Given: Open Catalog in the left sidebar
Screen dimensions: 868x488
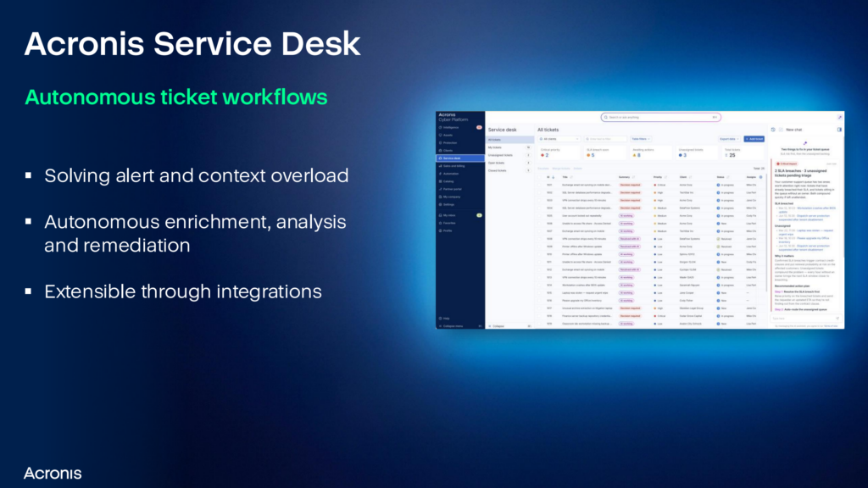Looking at the screenshot, I should point(459,181).
